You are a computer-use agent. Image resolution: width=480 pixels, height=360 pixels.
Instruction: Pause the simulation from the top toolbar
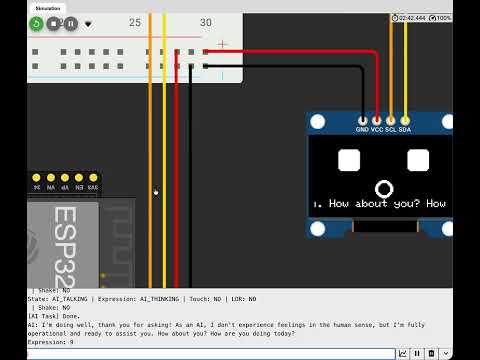point(71,24)
